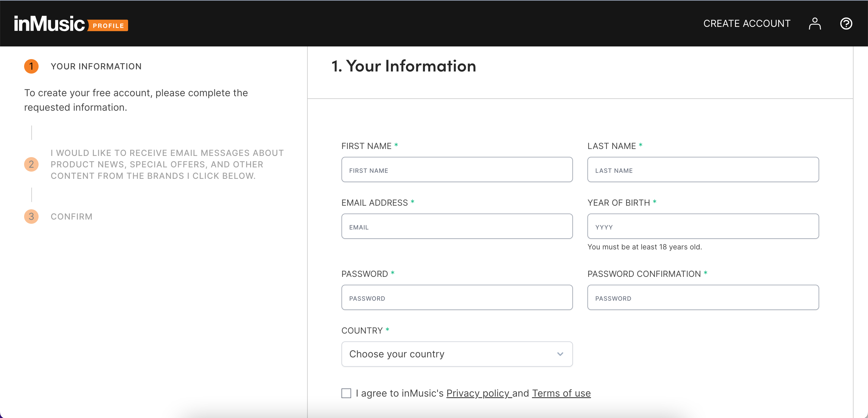Check the privacy policy agreement box
The image size is (868, 418).
pos(346,393)
